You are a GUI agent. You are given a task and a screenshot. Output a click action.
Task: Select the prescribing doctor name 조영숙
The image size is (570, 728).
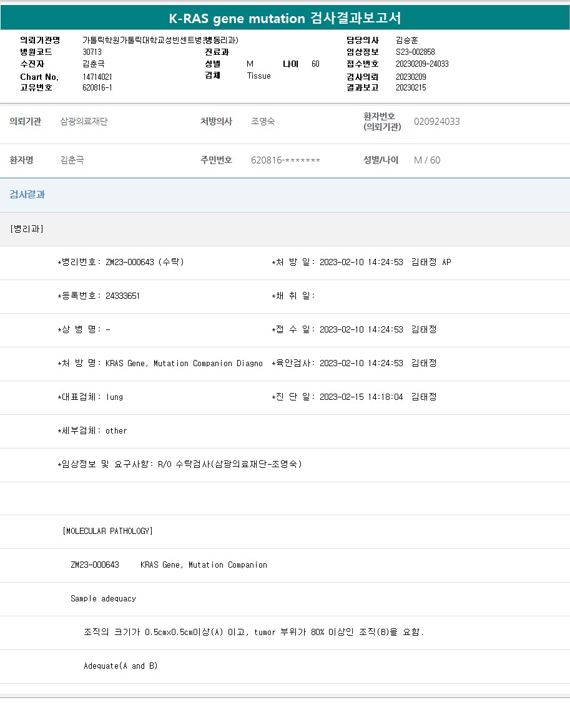point(262,122)
